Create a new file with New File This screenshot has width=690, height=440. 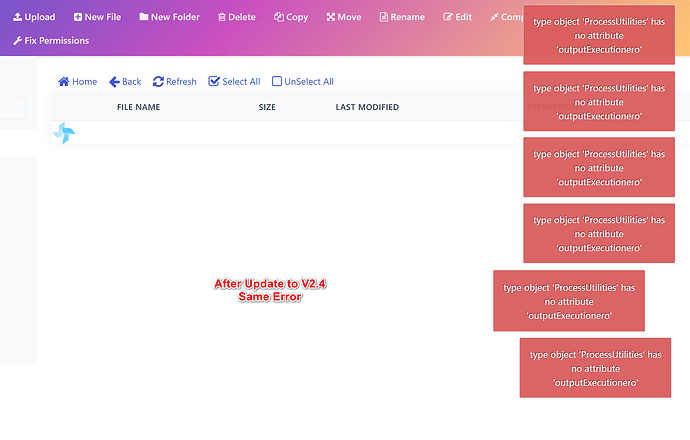97,17
